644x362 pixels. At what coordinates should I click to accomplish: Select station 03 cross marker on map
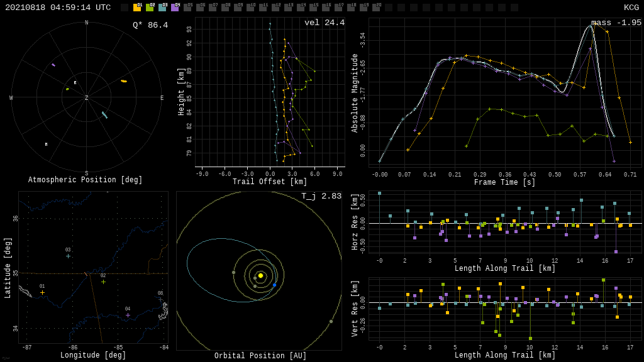pos(68,256)
